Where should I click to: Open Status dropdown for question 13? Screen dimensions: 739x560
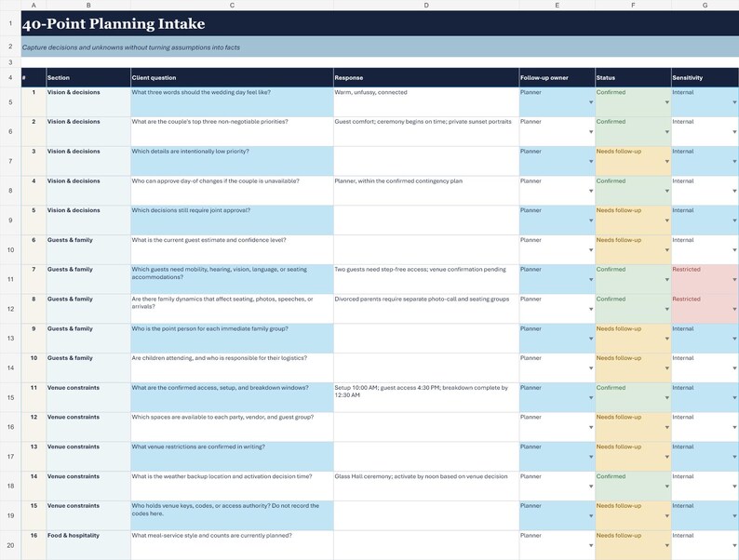(667, 457)
